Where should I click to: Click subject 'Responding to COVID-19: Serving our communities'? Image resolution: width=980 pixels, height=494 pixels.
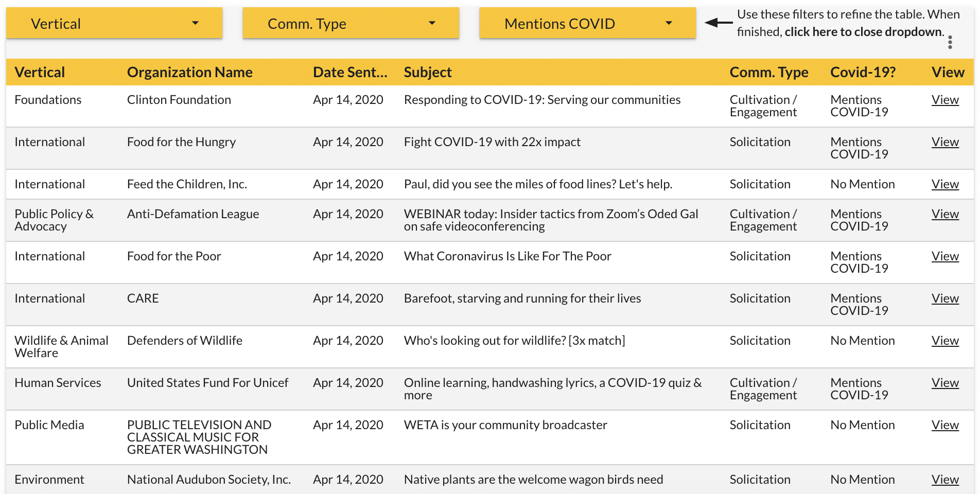tap(542, 100)
